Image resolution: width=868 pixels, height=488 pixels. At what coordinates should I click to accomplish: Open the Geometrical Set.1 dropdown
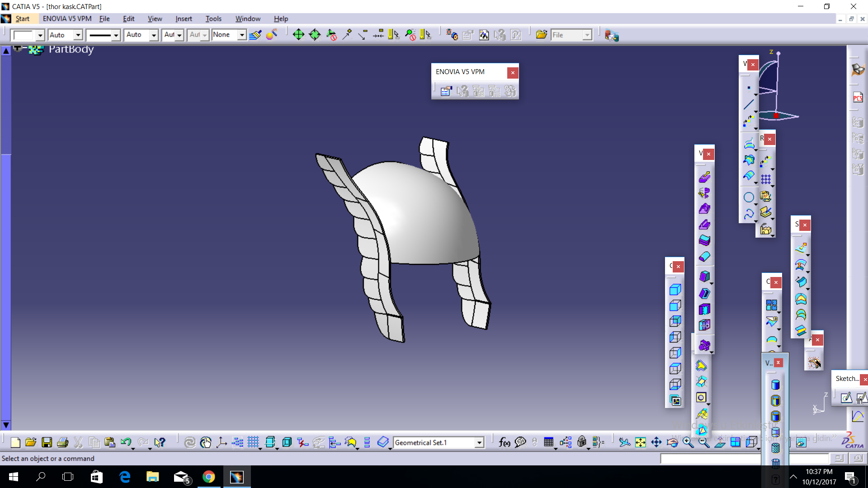479,443
